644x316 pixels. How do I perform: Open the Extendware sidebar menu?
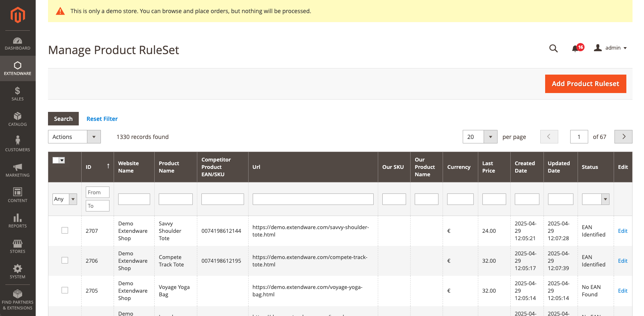pyautogui.click(x=18, y=68)
